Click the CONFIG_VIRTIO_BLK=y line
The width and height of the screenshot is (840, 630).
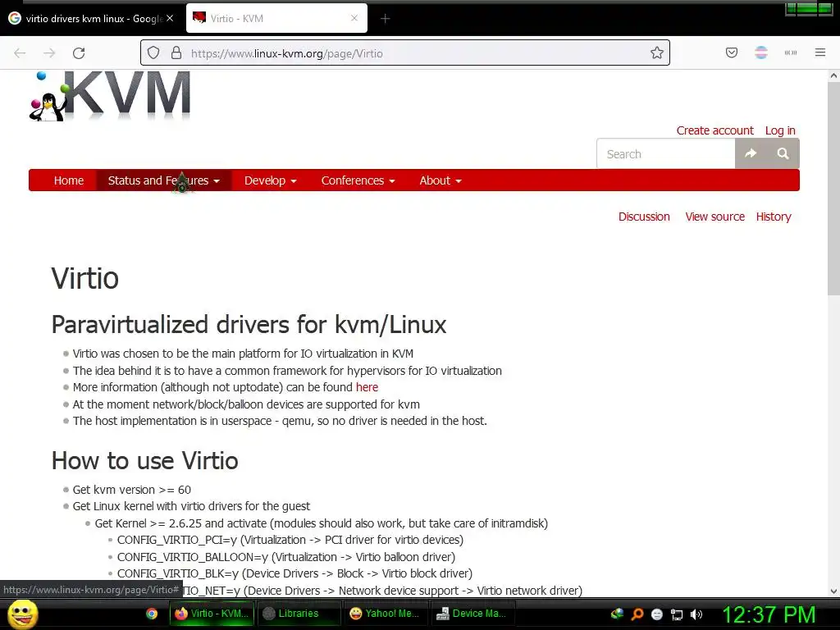pyautogui.click(x=294, y=573)
